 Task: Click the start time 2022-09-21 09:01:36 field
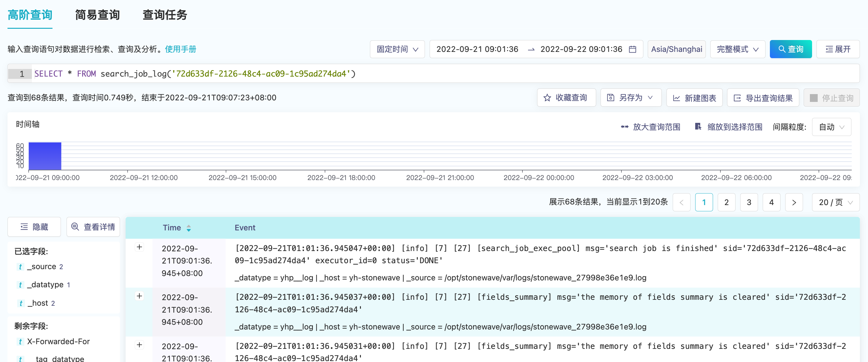pos(477,49)
